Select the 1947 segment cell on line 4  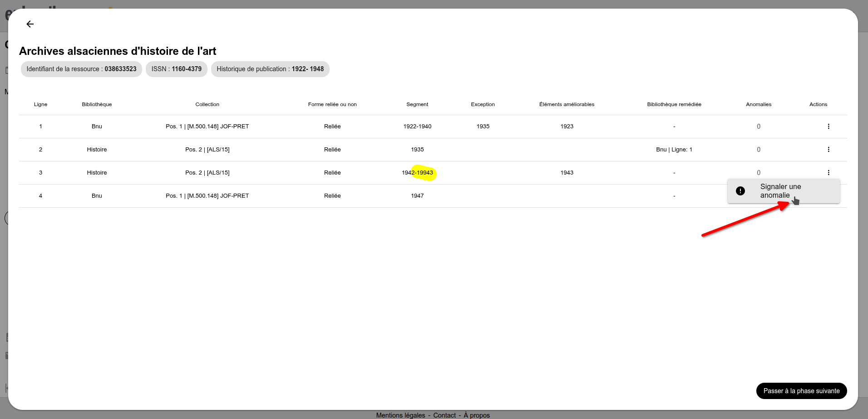click(x=417, y=196)
